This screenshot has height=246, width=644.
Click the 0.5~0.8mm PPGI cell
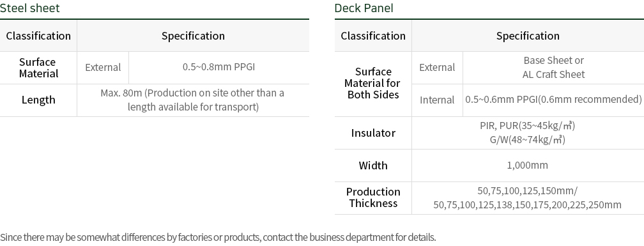[219, 67]
